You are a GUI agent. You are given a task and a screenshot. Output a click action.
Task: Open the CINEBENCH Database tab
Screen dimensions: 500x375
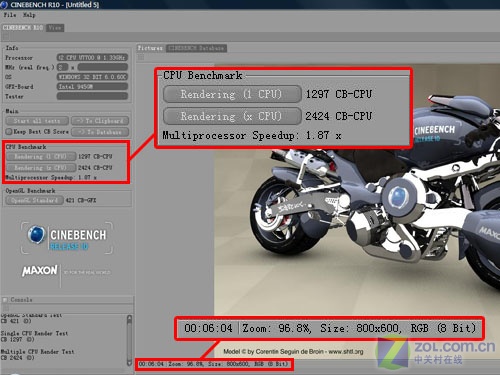point(196,48)
